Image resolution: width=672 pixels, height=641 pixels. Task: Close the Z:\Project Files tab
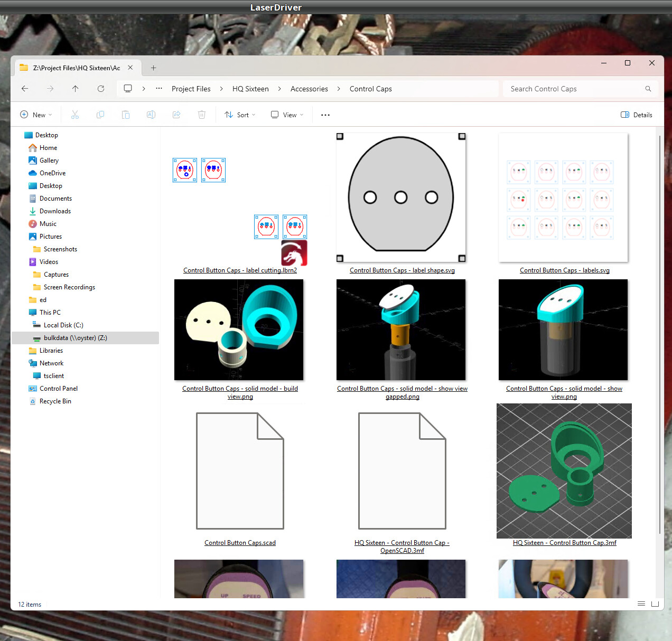click(x=130, y=68)
